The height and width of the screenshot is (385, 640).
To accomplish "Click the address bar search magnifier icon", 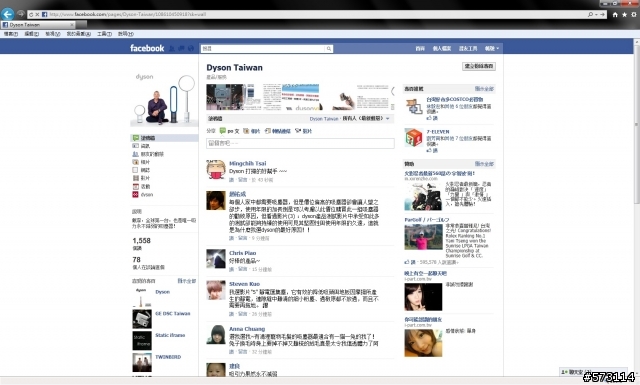I will tap(590, 14).
